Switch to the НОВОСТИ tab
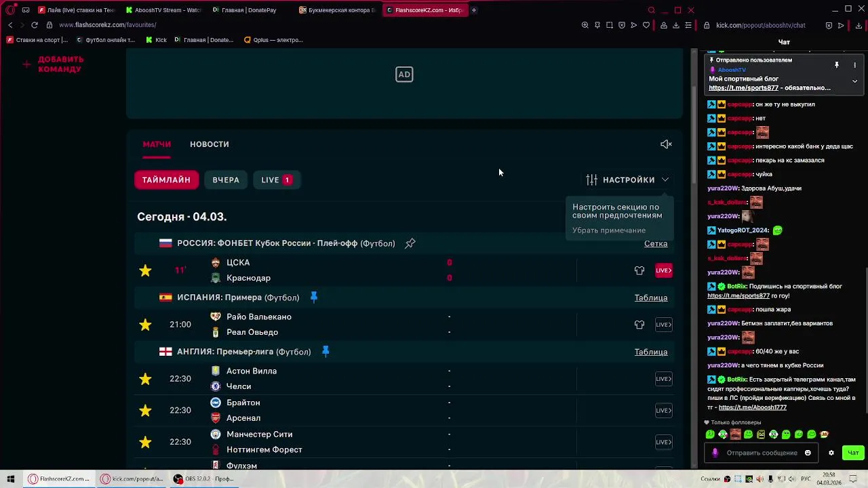 coord(210,144)
